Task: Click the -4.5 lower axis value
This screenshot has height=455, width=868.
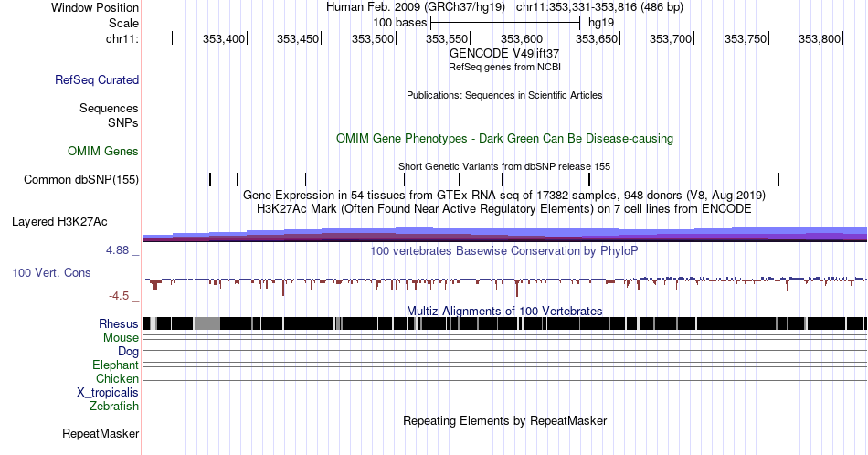Action: click(x=119, y=296)
